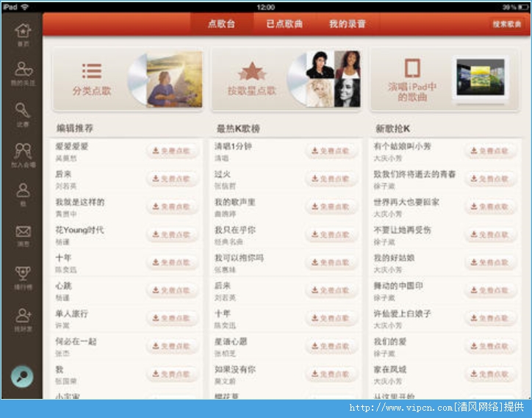This screenshot has height=418, width=532.
Task: Switch to the 点歌台 tab
Action: point(222,24)
